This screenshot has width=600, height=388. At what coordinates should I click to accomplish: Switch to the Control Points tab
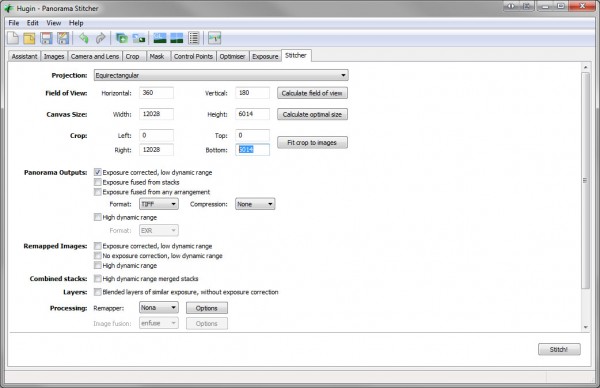pyautogui.click(x=193, y=56)
